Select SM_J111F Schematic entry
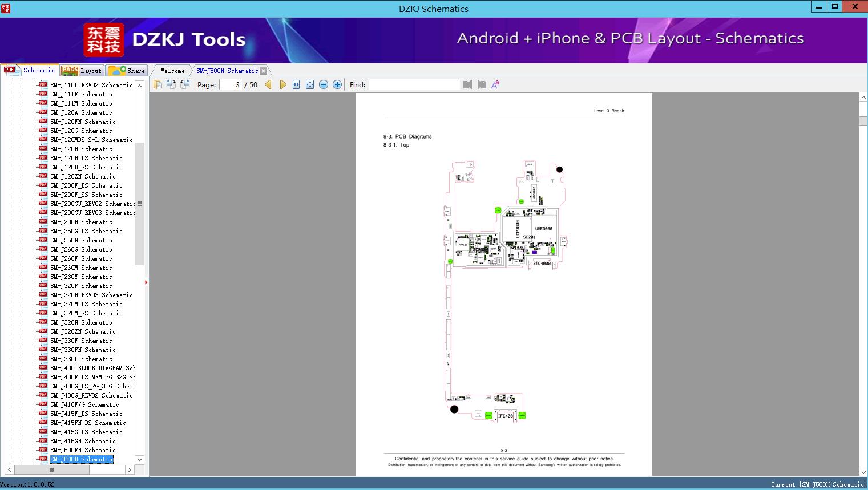Image resolution: width=868 pixels, height=490 pixels. [x=81, y=94]
